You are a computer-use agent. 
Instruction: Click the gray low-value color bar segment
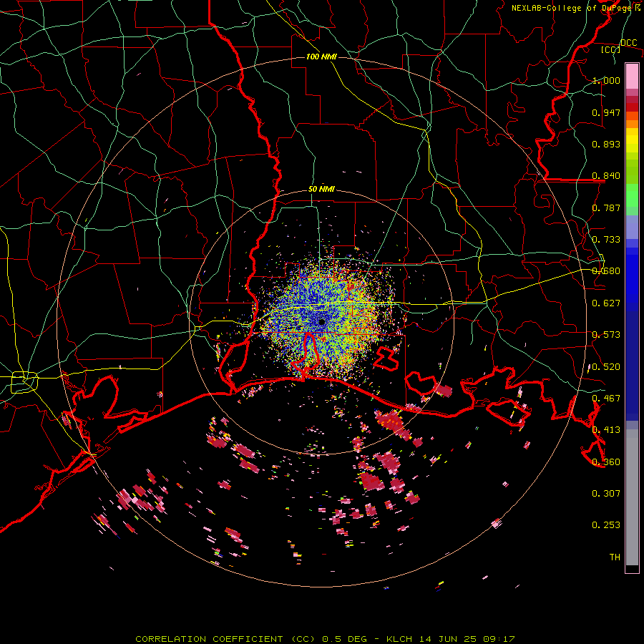(x=632, y=497)
